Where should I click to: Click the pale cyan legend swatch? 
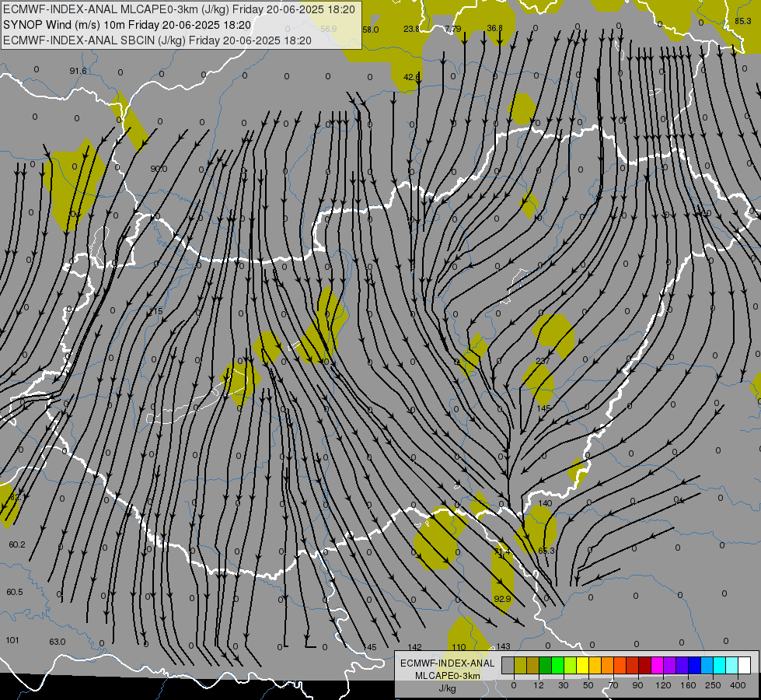pos(732,665)
